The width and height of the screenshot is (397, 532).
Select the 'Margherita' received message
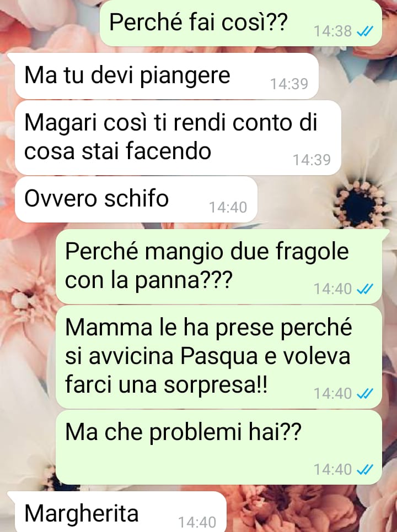pyautogui.click(x=120, y=512)
